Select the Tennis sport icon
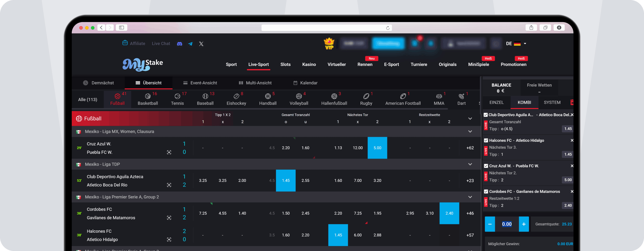This screenshot has width=644, height=251. (x=177, y=96)
